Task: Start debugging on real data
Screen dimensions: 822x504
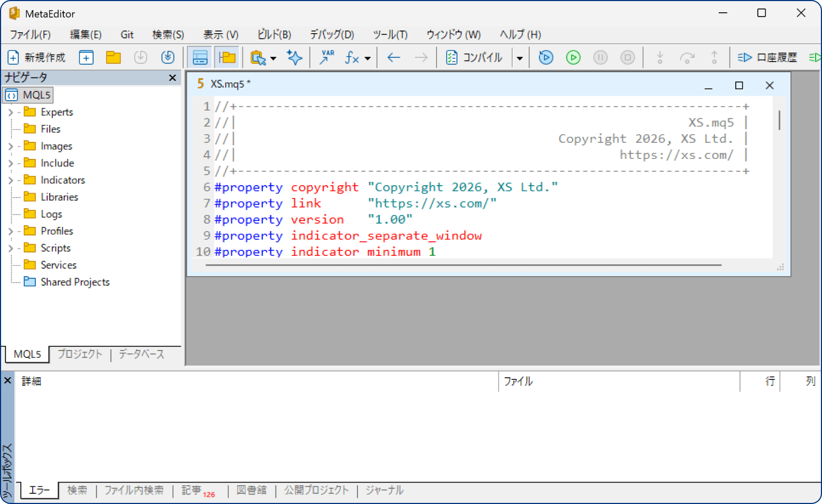Action: coord(573,57)
